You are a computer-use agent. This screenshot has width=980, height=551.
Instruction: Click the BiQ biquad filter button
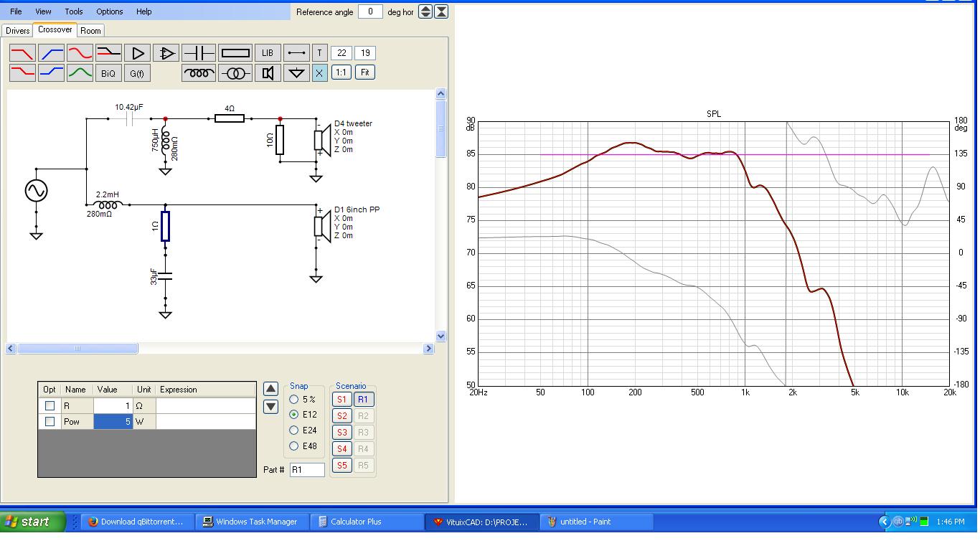pyautogui.click(x=108, y=72)
